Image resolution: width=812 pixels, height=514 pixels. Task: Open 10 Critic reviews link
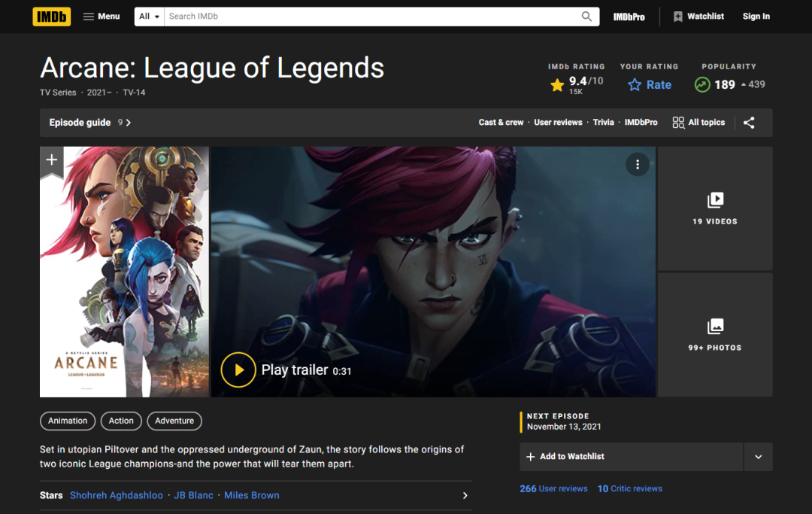click(x=630, y=488)
